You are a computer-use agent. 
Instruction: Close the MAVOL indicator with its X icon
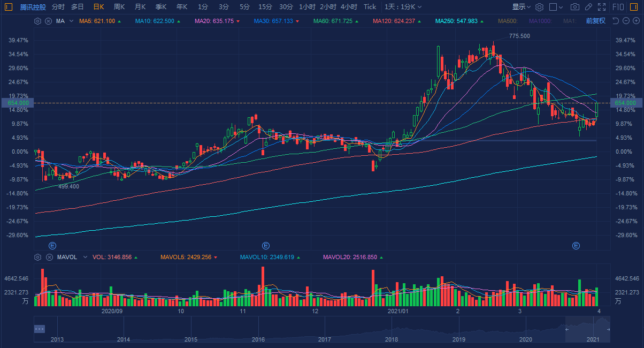(x=48, y=257)
